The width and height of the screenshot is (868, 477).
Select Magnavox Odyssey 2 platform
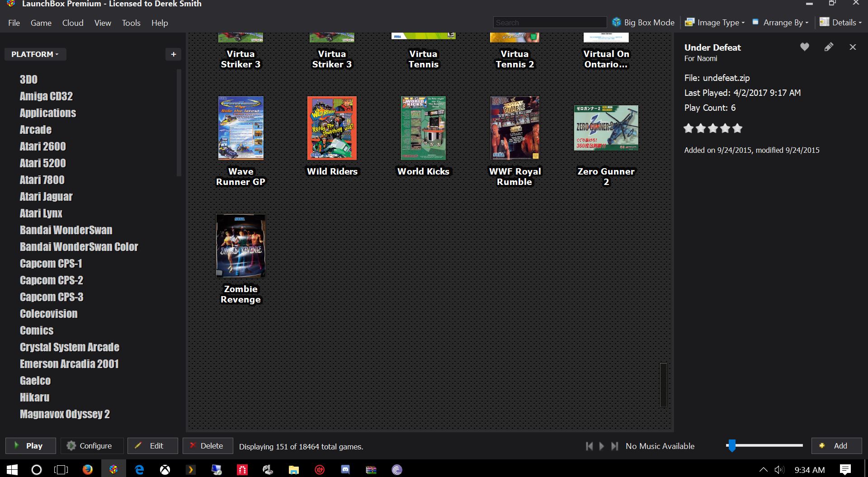point(65,414)
